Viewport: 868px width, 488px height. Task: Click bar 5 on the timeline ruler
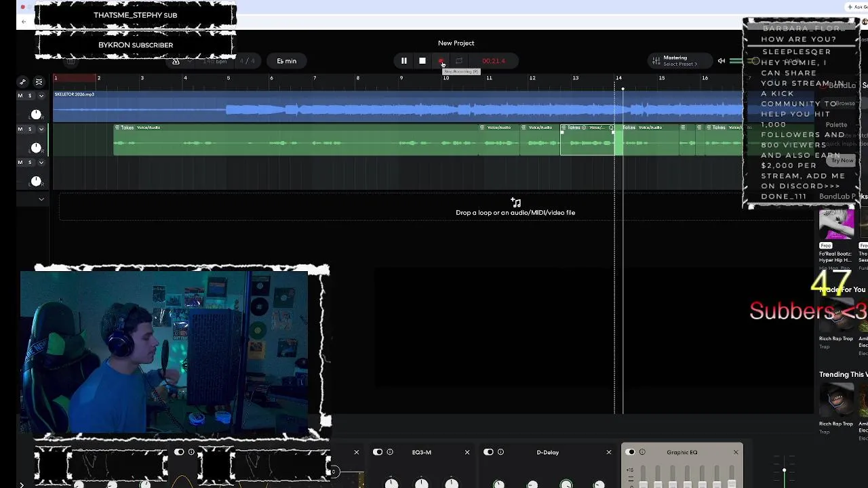[x=228, y=78]
